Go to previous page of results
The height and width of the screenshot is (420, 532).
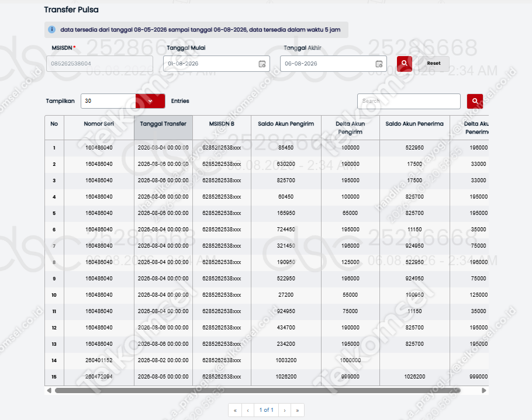(x=248, y=410)
